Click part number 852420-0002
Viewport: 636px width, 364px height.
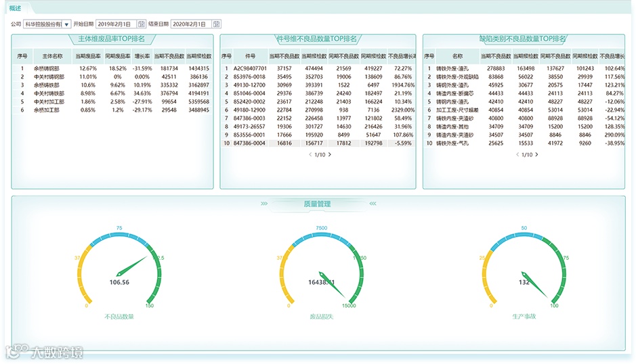point(249,101)
